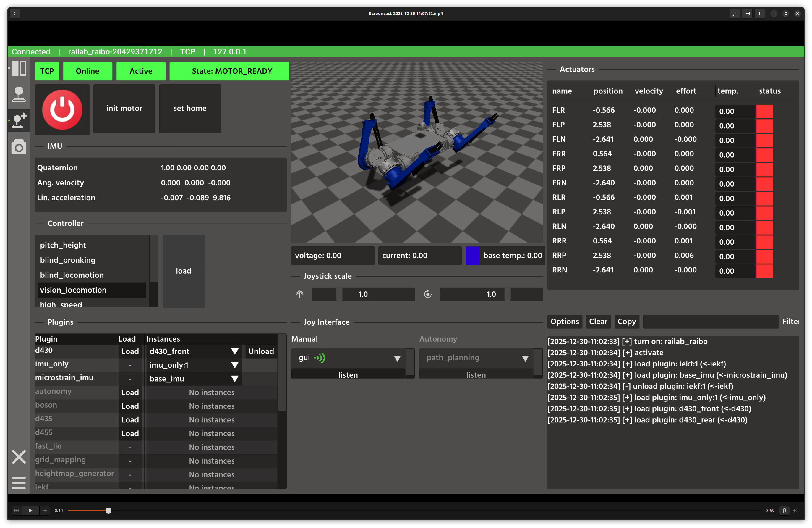The height and width of the screenshot is (528, 812).
Task: Toggle the TCP connection button
Action: tap(47, 71)
